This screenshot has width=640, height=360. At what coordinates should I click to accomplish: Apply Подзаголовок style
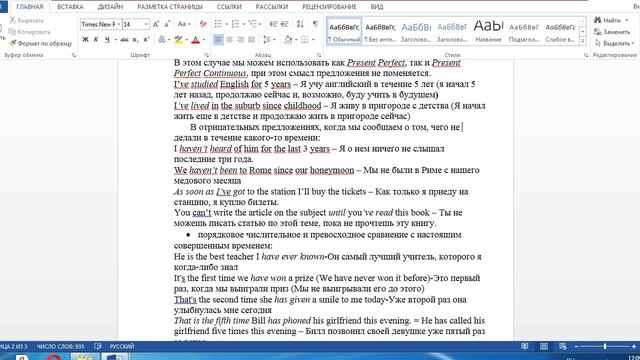tap(524, 31)
